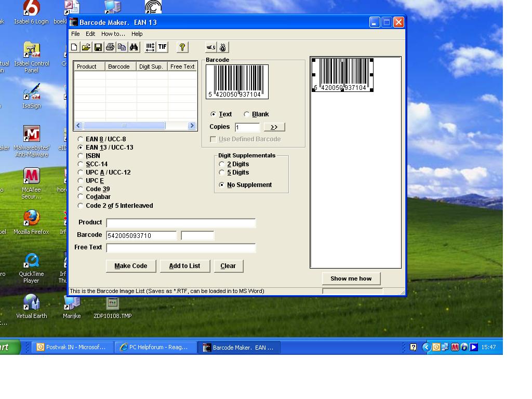Open the How to... menu
The image size is (532, 399).
coord(113,34)
